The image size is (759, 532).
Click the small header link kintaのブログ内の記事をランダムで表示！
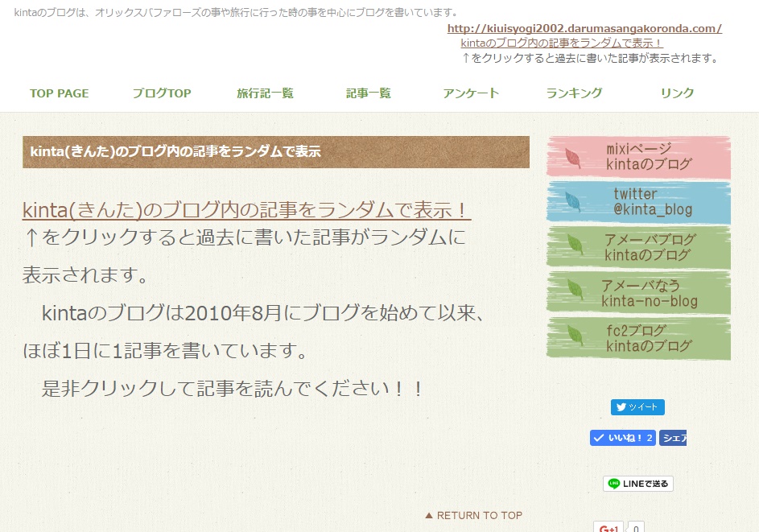562,43
